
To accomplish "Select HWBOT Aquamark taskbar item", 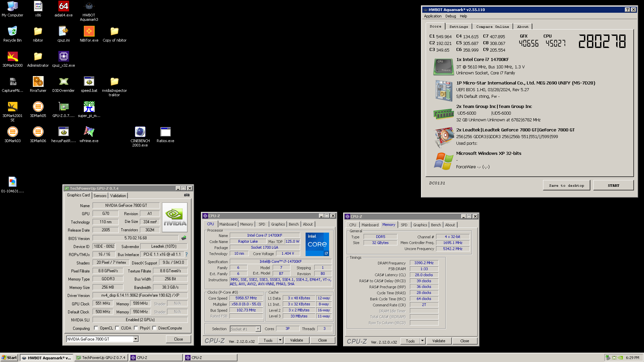I will click(x=46, y=358).
